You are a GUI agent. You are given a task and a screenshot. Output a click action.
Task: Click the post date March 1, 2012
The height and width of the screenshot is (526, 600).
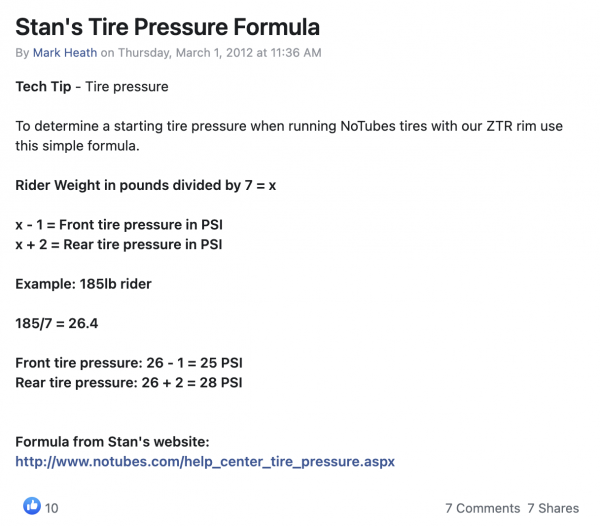click(228, 52)
